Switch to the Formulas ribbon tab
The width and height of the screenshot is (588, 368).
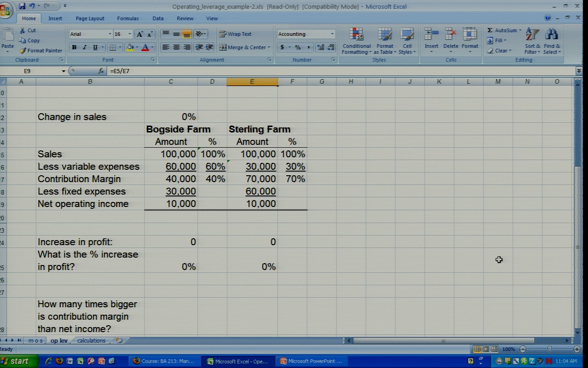click(x=128, y=18)
